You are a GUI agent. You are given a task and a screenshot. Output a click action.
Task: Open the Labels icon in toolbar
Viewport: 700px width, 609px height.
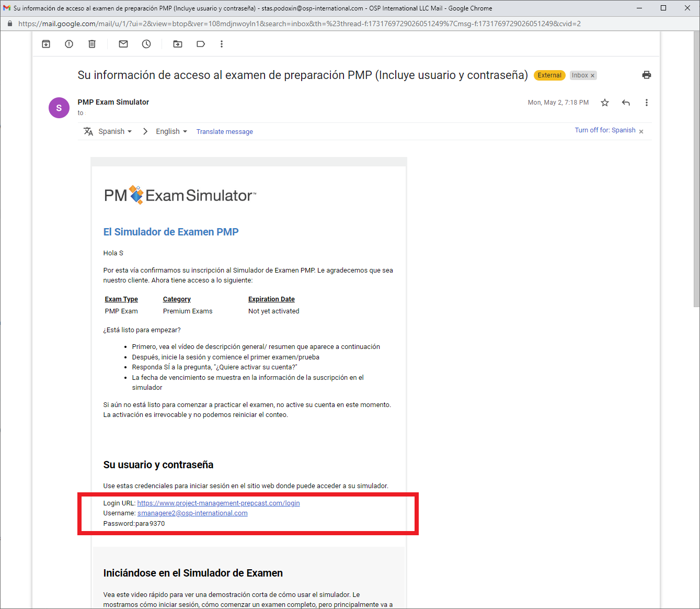pos(201,44)
